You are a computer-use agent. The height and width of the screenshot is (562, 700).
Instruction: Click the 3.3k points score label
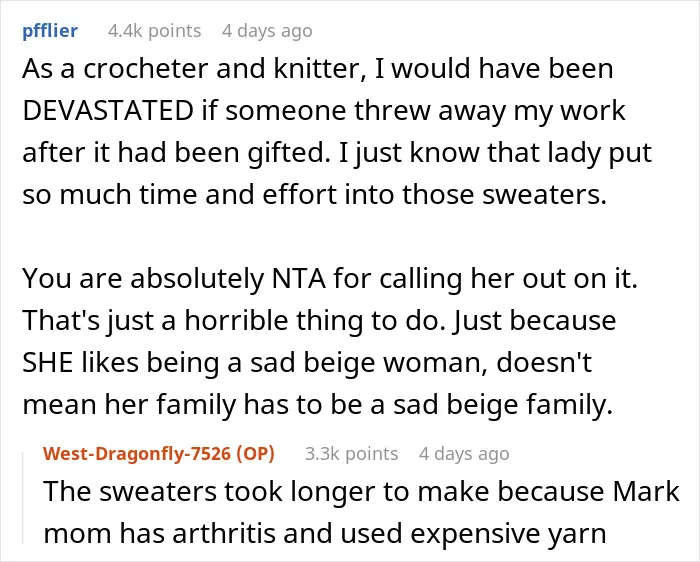tap(351, 454)
